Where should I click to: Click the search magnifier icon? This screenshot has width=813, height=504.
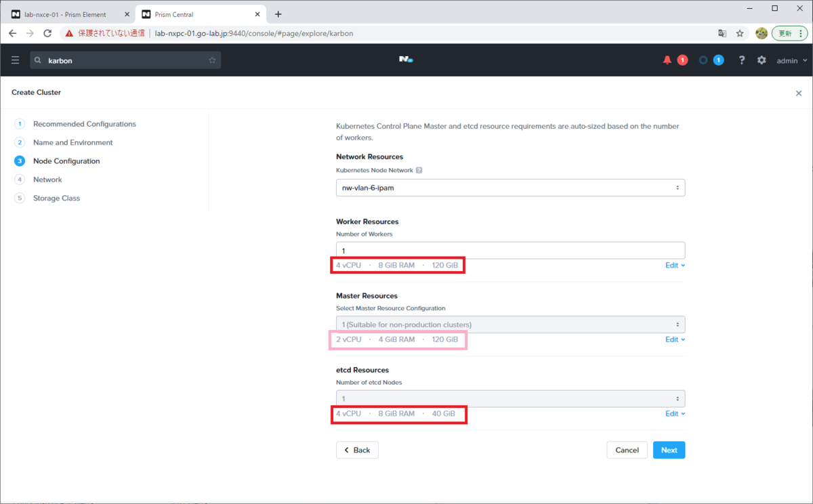pos(38,60)
